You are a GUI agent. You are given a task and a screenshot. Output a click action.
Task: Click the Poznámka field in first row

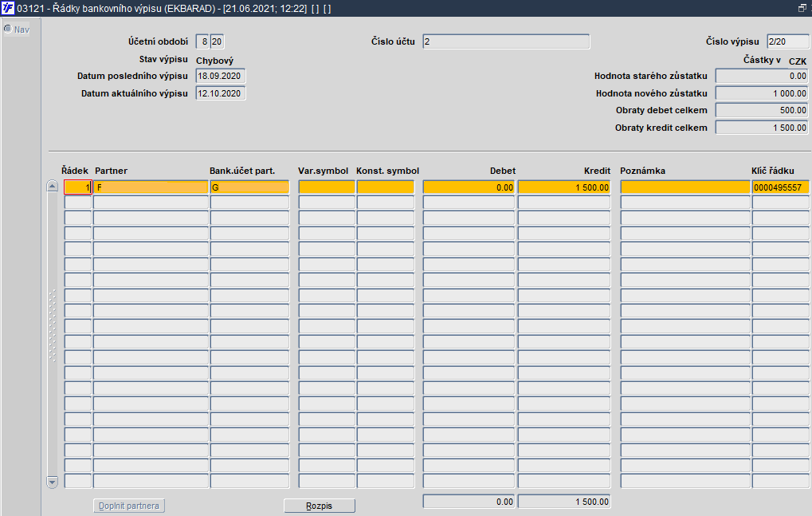click(685, 187)
